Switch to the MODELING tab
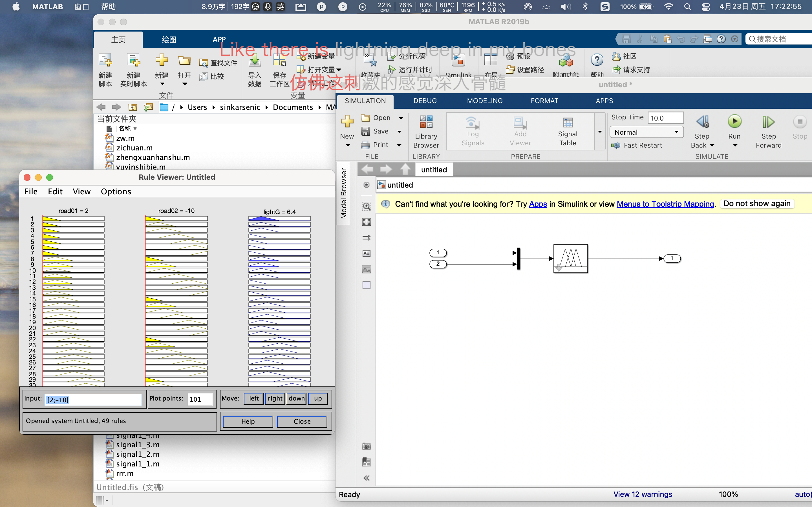The image size is (812, 507). (x=484, y=101)
